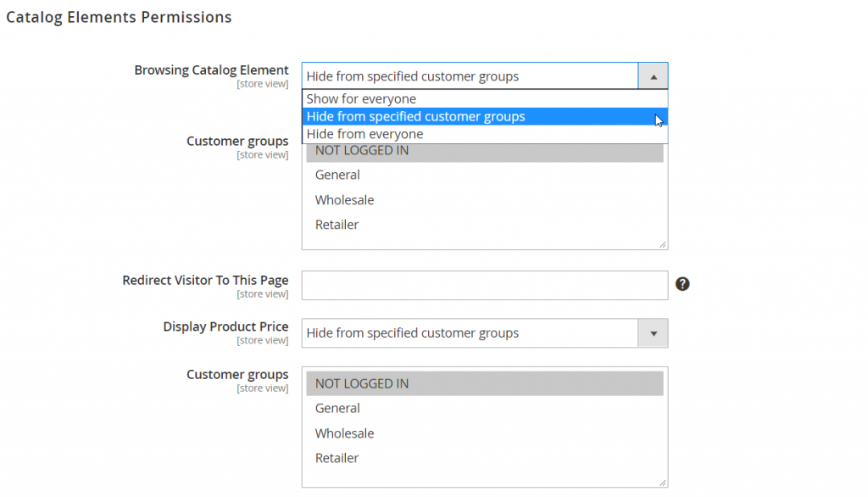Click resize handle of second customer groups list
The height and width of the screenshot is (497, 868).
click(663, 483)
